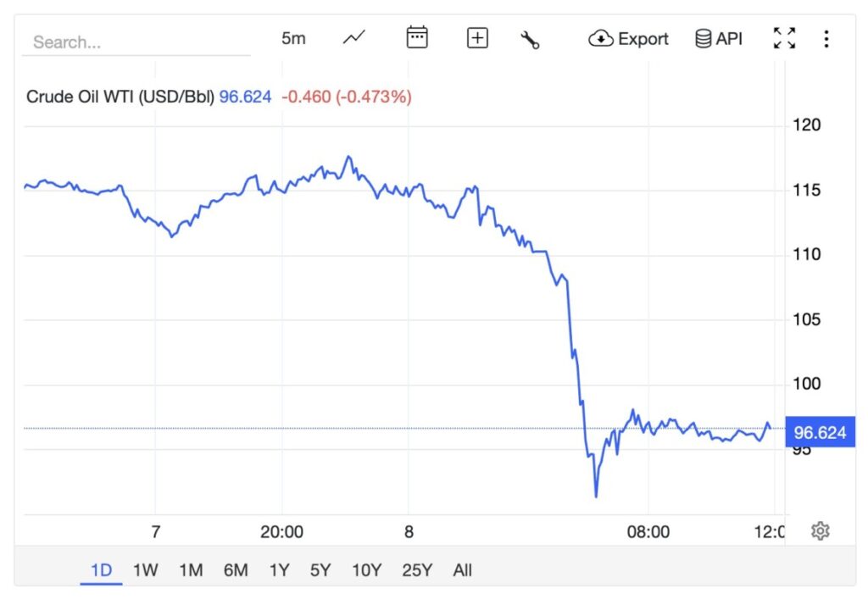Viewport: 868px width, 599px height.
Task: Select the line chart type icon
Action: (353, 36)
